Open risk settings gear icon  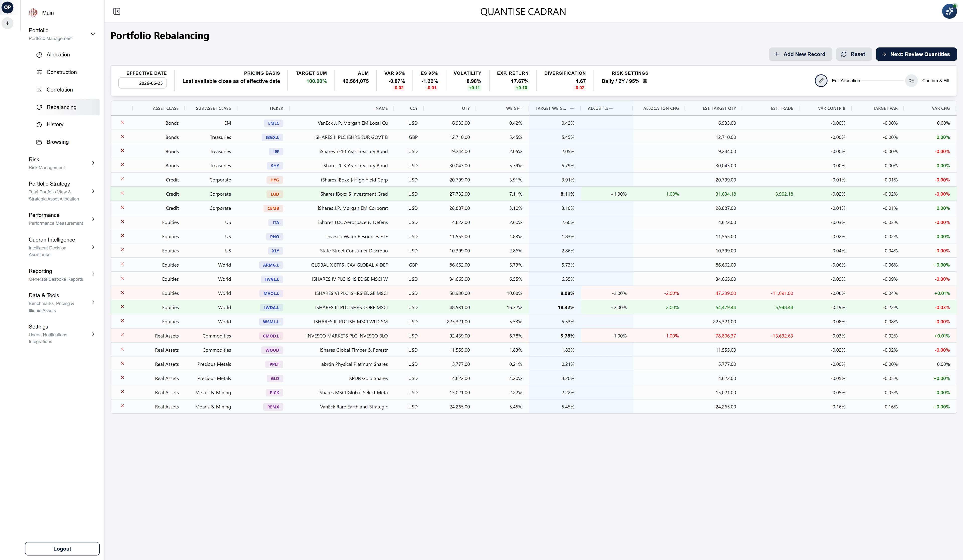point(645,81)
